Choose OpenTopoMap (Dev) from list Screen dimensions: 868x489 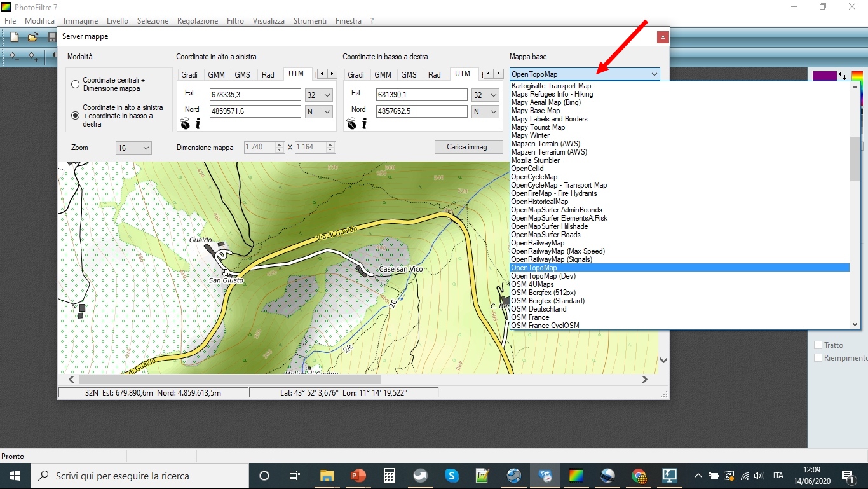(x=543, y=276)
